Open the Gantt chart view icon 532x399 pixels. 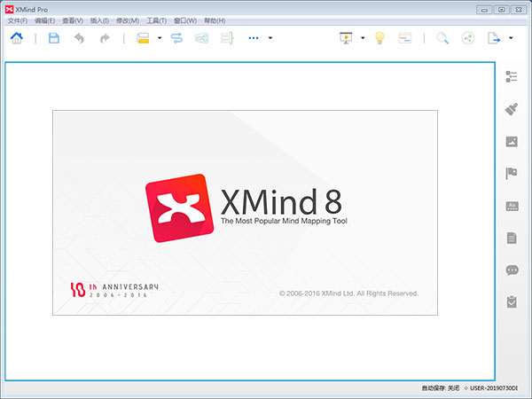pyautogui.click(x=405, y=38)
